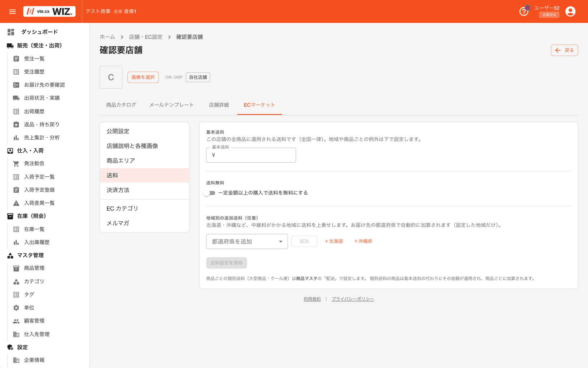588x368 pixels.
Task: Add the ＋沖縄県 quick region
Action: coord(363,241)
